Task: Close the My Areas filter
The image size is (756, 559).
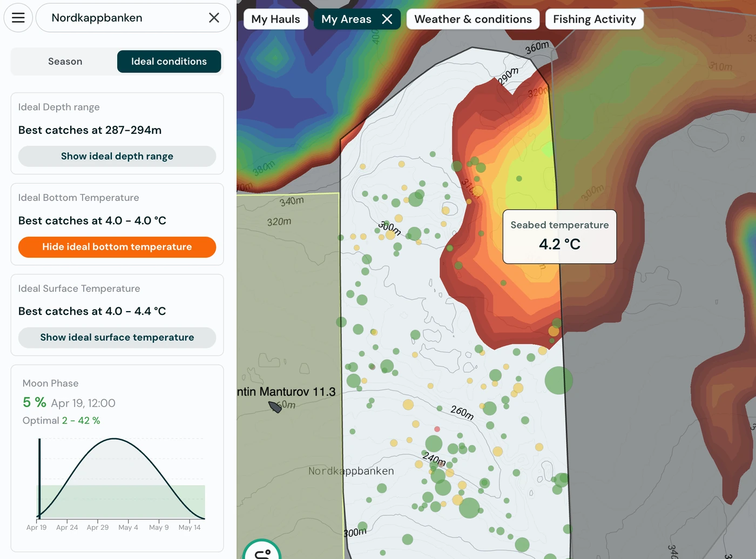Action: pos(387,19)
